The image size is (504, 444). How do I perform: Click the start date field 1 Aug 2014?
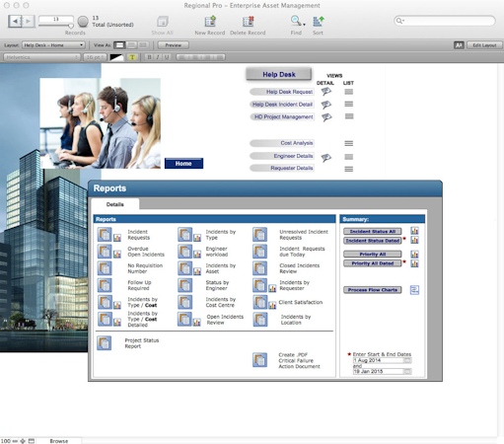[378, 360]
